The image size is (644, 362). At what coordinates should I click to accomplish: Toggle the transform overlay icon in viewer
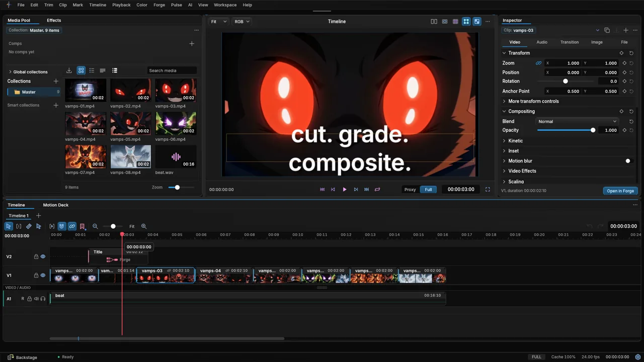[x=466, y=22]
